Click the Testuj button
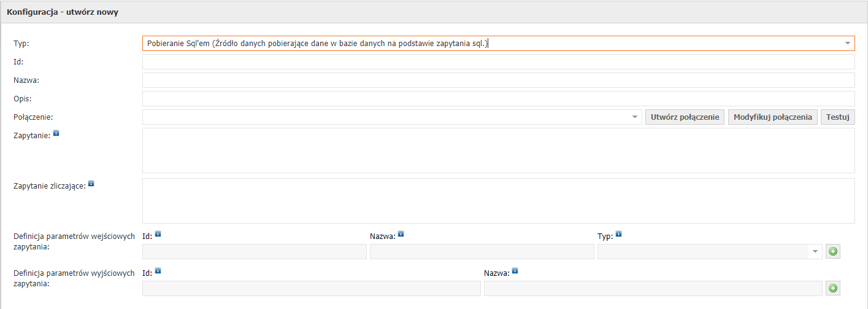This screenshot has height=309, width=868. tap(837, 117)
